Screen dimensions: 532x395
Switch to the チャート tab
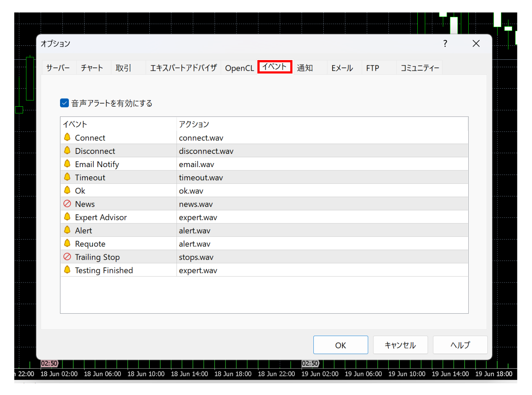(x=92, y=68)
